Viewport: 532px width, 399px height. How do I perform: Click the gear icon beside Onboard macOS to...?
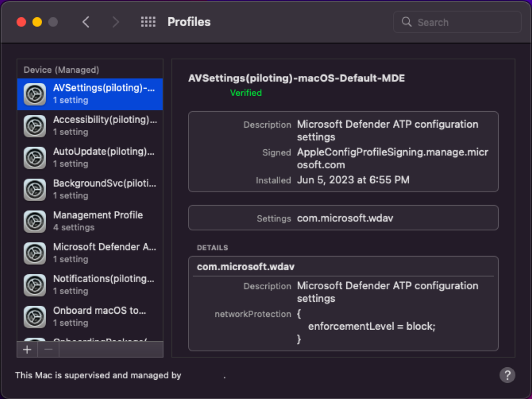(35, 317)
